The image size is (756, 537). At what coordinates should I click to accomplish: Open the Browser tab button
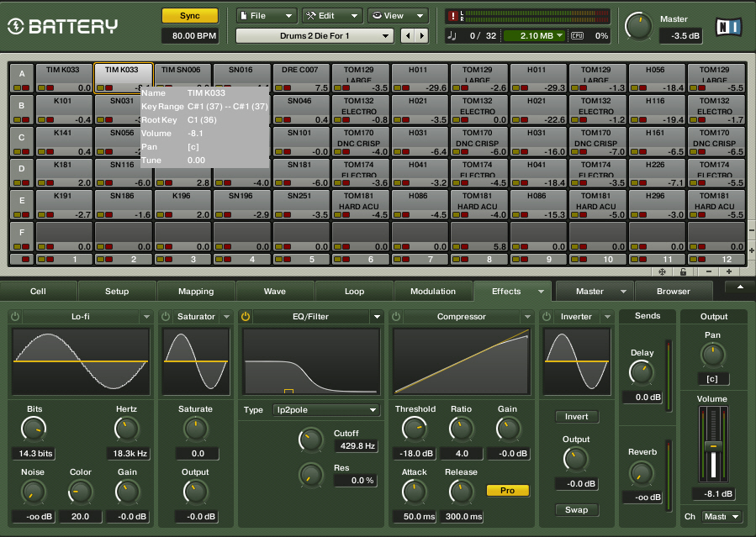point(674,292)
